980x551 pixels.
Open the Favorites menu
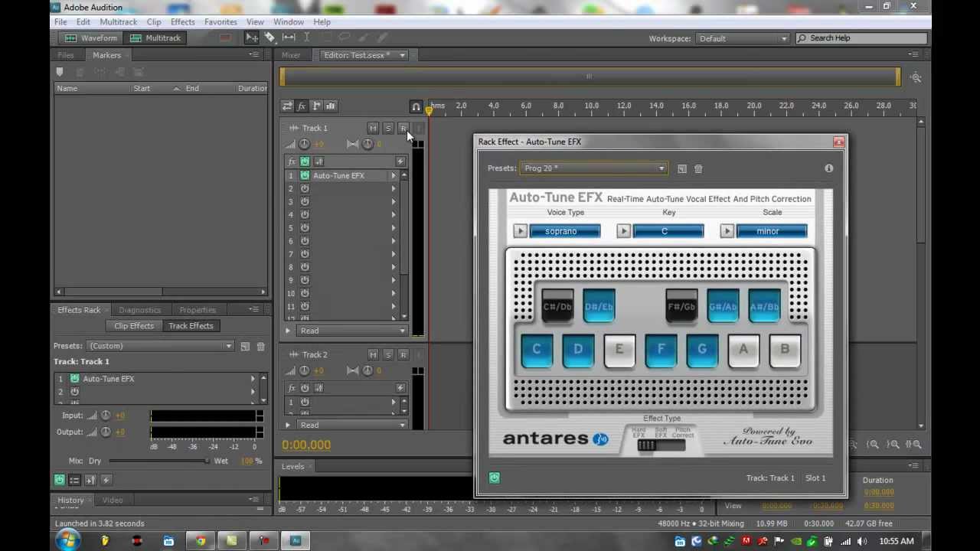pyautogui.click(x=220, y=21)
